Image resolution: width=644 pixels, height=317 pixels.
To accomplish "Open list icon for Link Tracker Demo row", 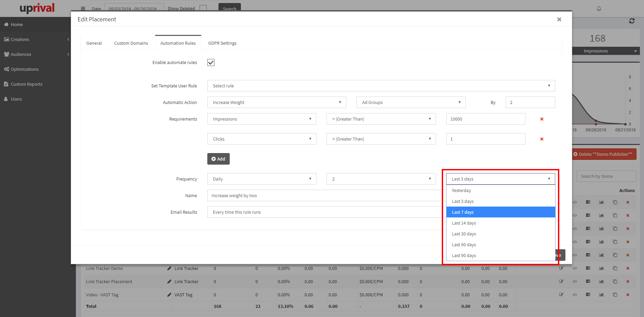I will (x=588, y=268).
